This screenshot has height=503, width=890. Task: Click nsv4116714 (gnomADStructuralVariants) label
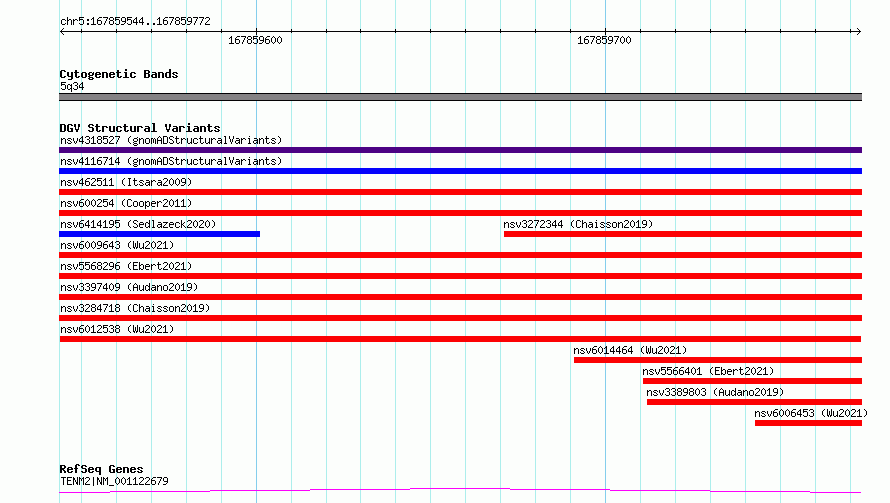171,161
